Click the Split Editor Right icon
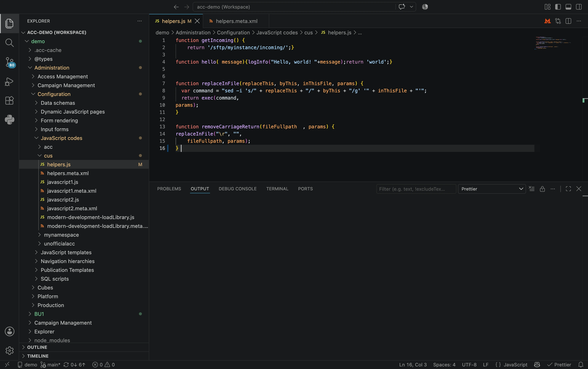588x369 pixels. click(x=568, y=21)
